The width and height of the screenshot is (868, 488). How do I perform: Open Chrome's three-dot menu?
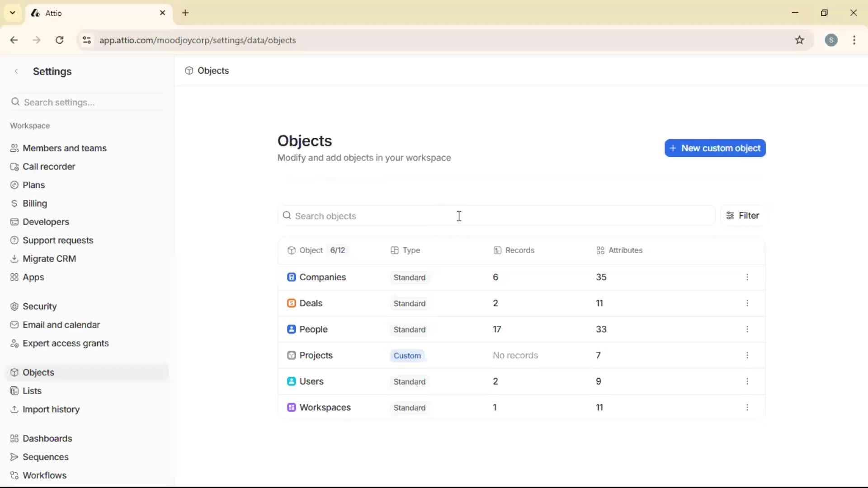pyautogui.click(x=854, y=40)
